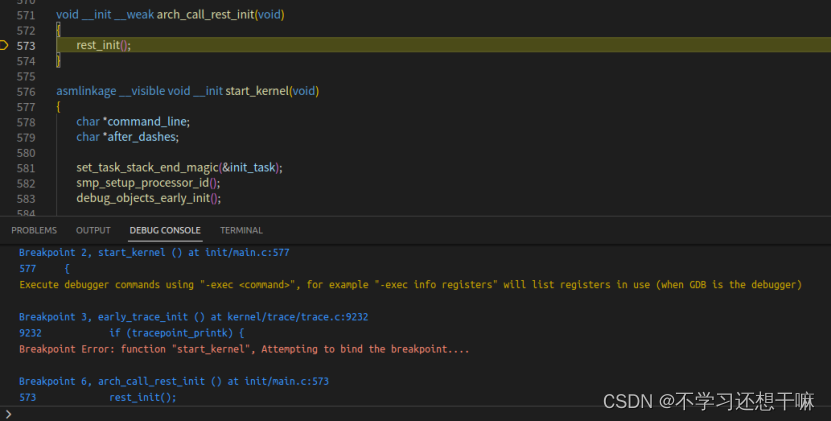Select the DEBUG CONSOLE tab
Viewport: 831px width, 421px height.
click(x=165, y=230)
